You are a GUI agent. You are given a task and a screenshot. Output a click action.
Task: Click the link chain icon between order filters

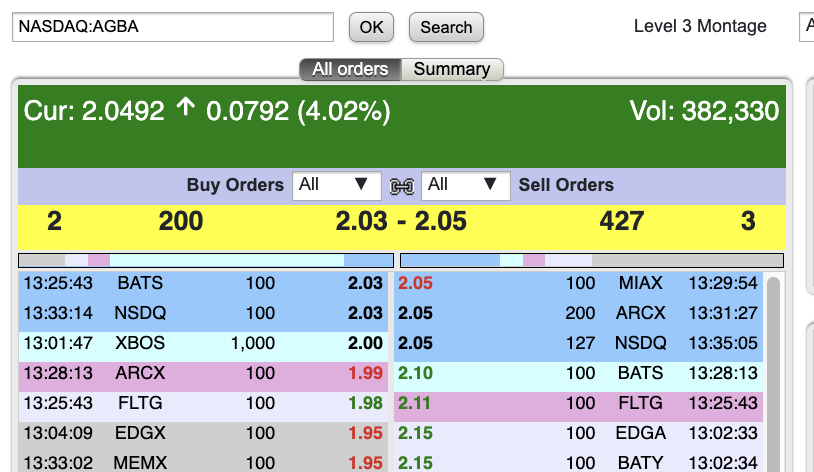(x=401, y=186)
